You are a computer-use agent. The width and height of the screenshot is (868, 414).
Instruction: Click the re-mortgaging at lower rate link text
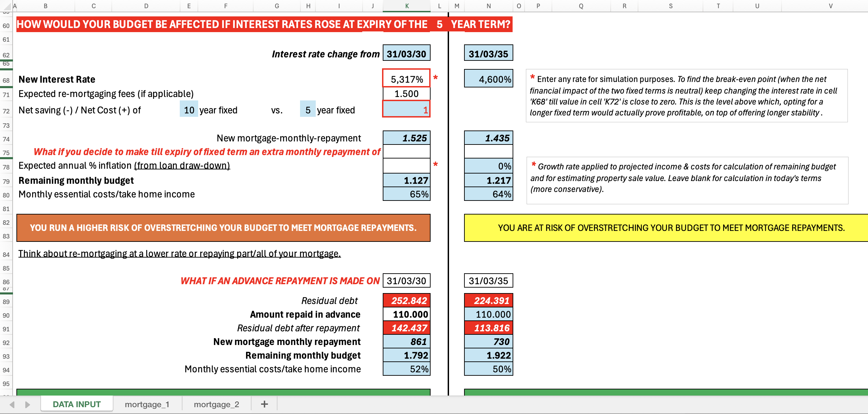(179, 253)
